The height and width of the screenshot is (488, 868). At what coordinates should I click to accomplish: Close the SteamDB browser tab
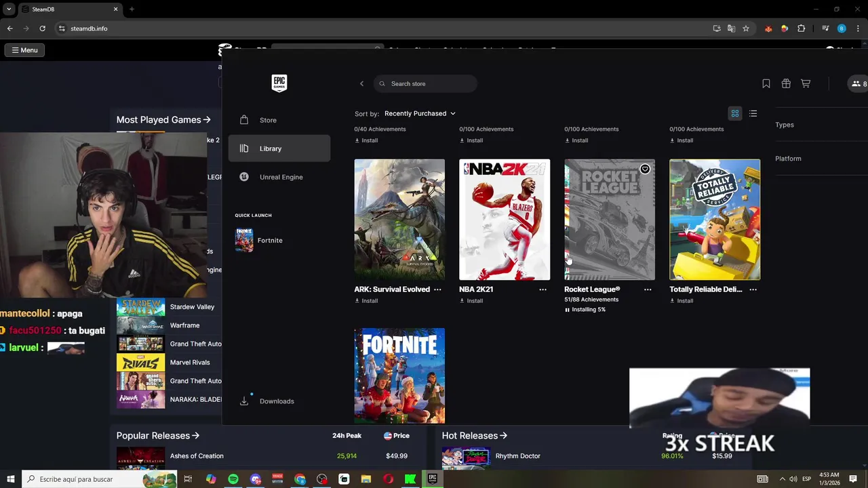tap(115, 9)
